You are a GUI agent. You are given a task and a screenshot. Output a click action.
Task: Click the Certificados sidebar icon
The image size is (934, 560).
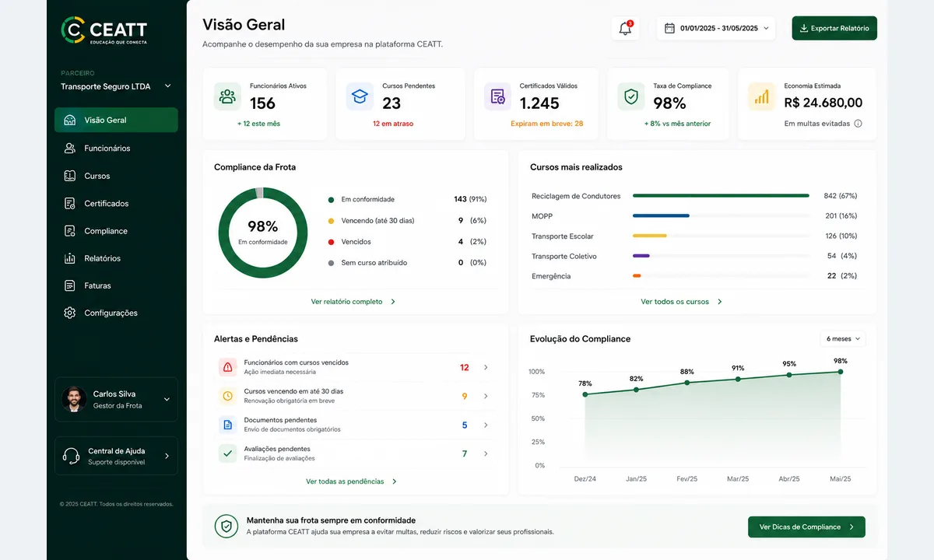[70, 203]
